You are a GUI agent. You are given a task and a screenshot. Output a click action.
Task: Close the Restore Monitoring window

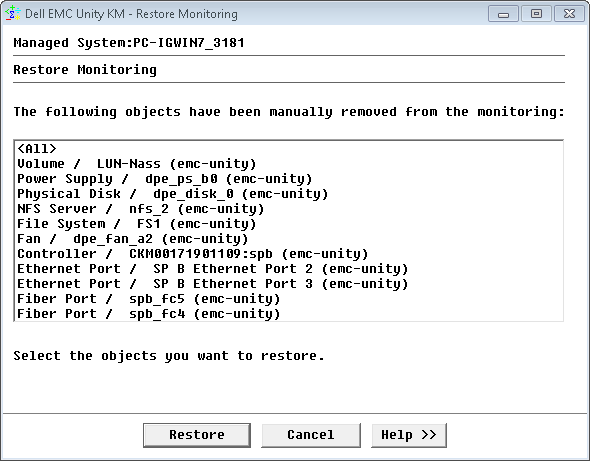[x=569, y=14]
